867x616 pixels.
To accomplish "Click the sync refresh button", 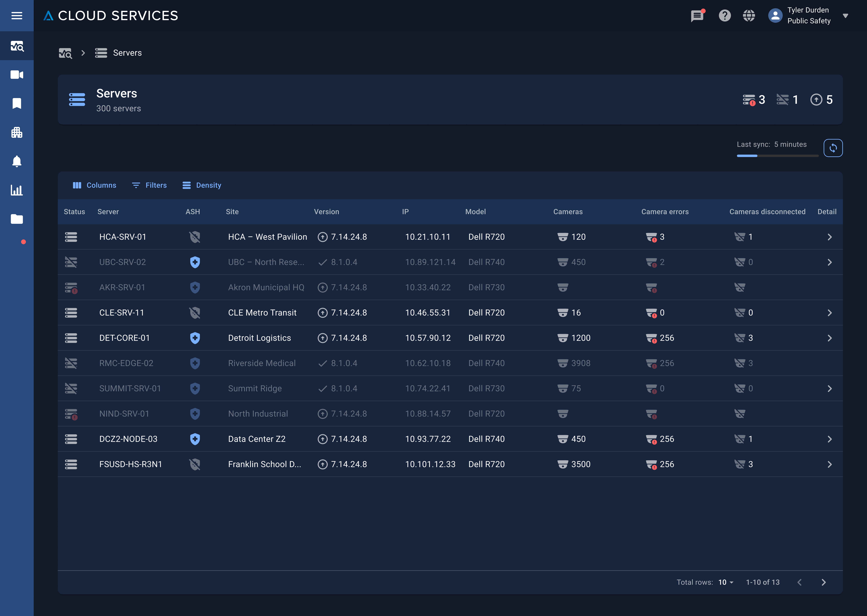I will (x=833, y=148).
